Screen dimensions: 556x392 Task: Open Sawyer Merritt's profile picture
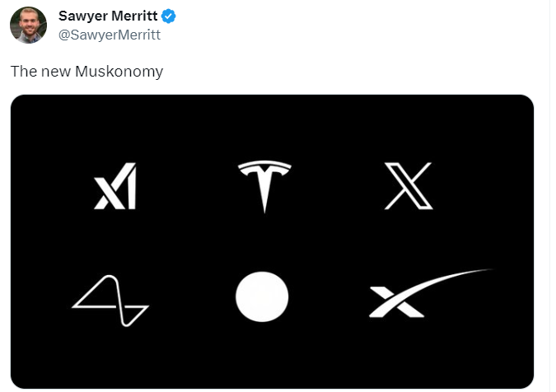point(28,25)
